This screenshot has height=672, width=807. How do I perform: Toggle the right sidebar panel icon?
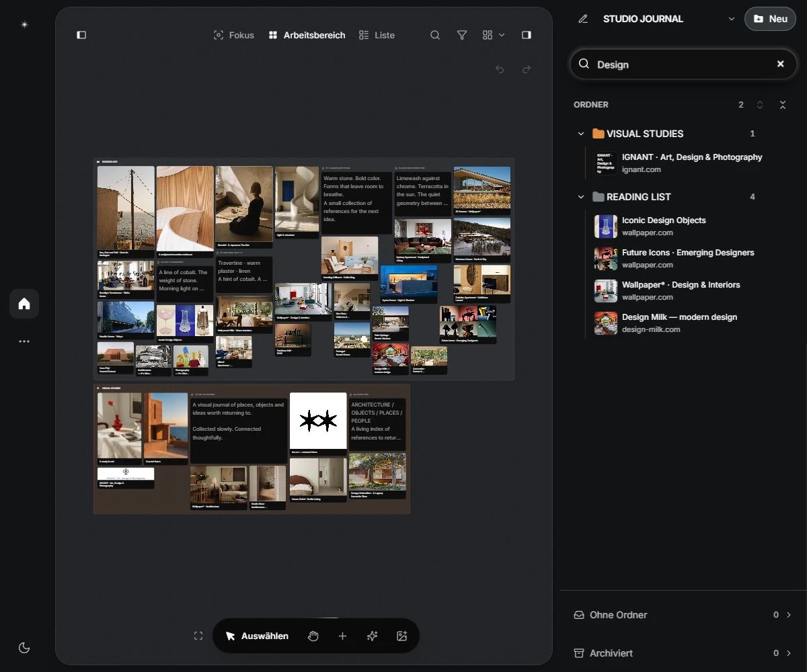pos(527,35)
